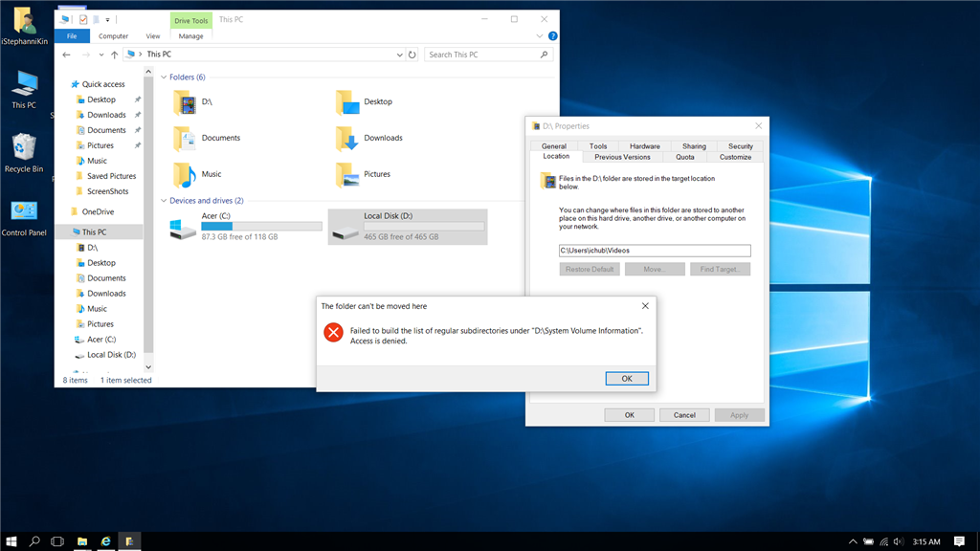Show hidden system tray icons
This screenshot has width=980, height=551.
(853, 541)
